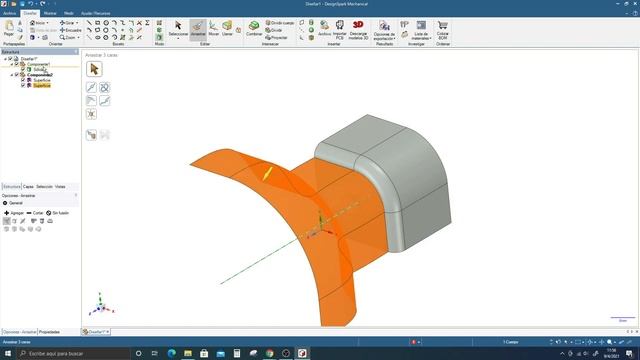Click the Undo icon in title bar

[x=31, y=4]
